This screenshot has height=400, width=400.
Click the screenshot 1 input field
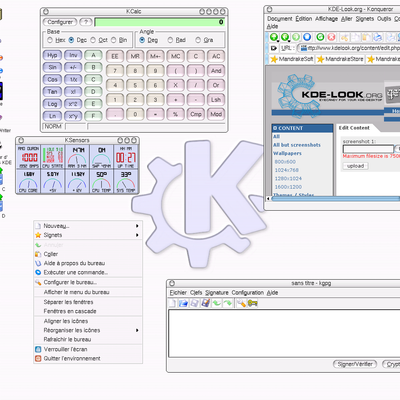pyautogui.click(x=368, y=149)
